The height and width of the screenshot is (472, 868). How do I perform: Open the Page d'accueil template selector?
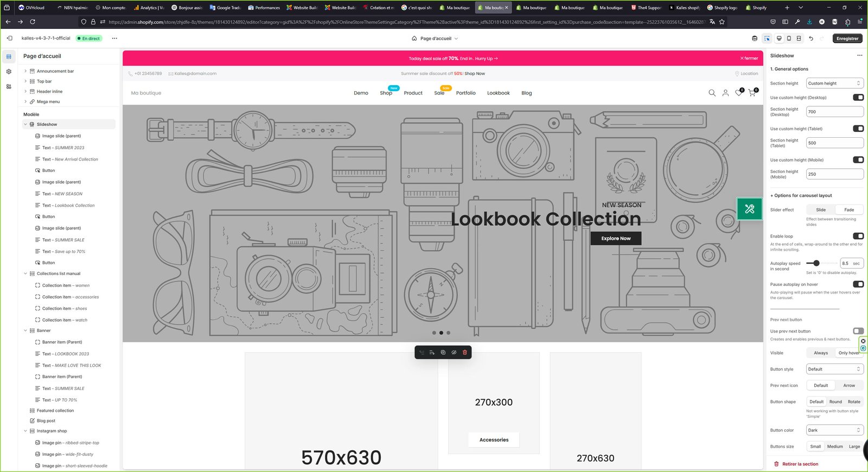(435, 39)
